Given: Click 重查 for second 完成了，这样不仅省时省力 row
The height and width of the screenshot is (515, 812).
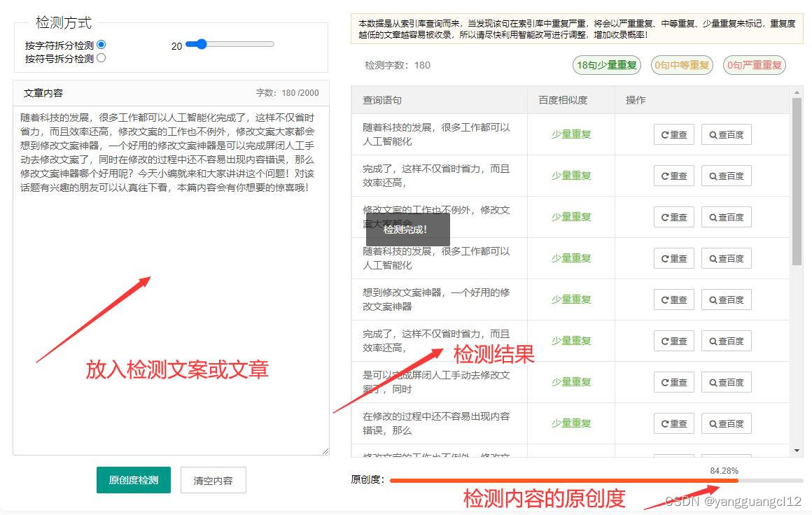Looking at the screenshot, I should 673,341.
